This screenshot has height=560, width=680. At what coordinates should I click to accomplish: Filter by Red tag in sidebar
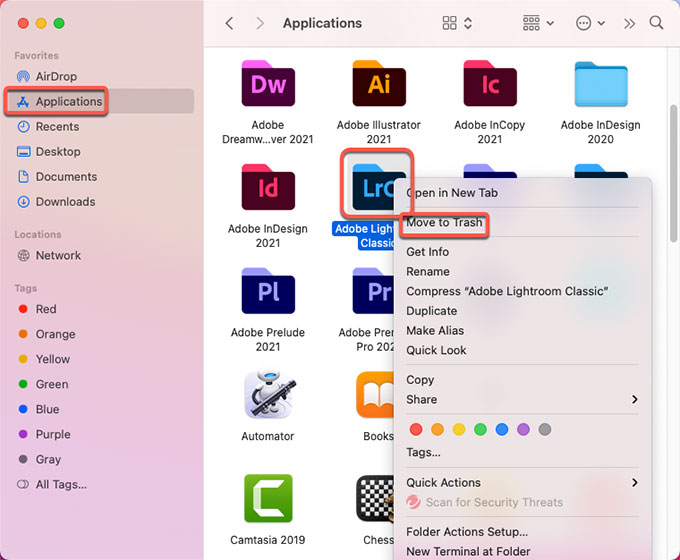pos(38,309)
